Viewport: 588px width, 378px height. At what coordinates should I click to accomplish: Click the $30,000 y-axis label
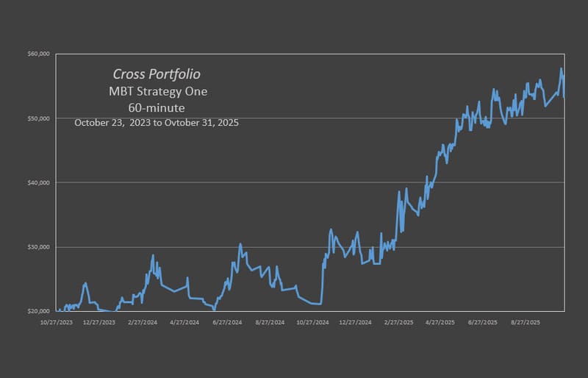[37, 247]
